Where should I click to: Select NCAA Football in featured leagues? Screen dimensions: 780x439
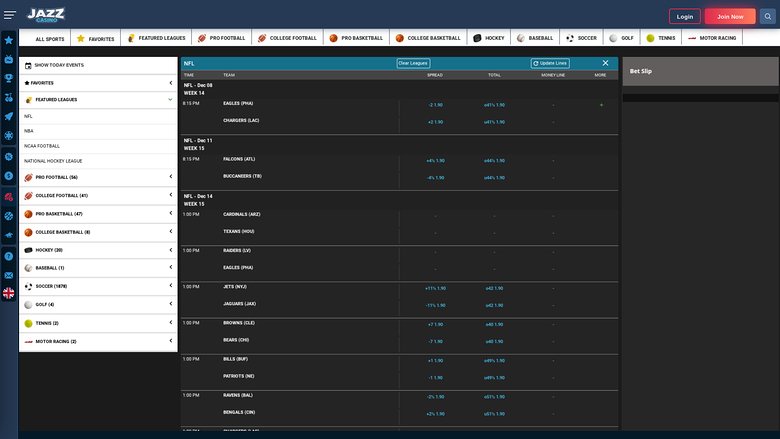coord(42,146)
